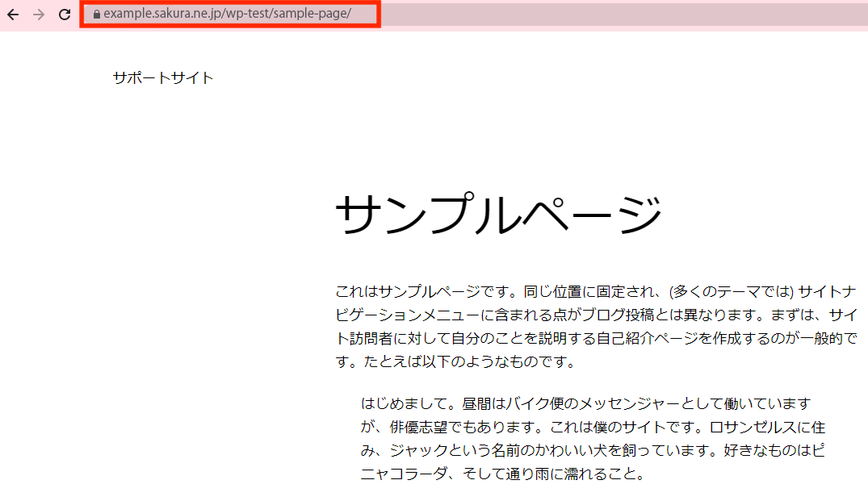The width and height of the screenshot is (868, 501).
Task: Select the back arrow to return to previous page
Action: click(x=11, y=15)
